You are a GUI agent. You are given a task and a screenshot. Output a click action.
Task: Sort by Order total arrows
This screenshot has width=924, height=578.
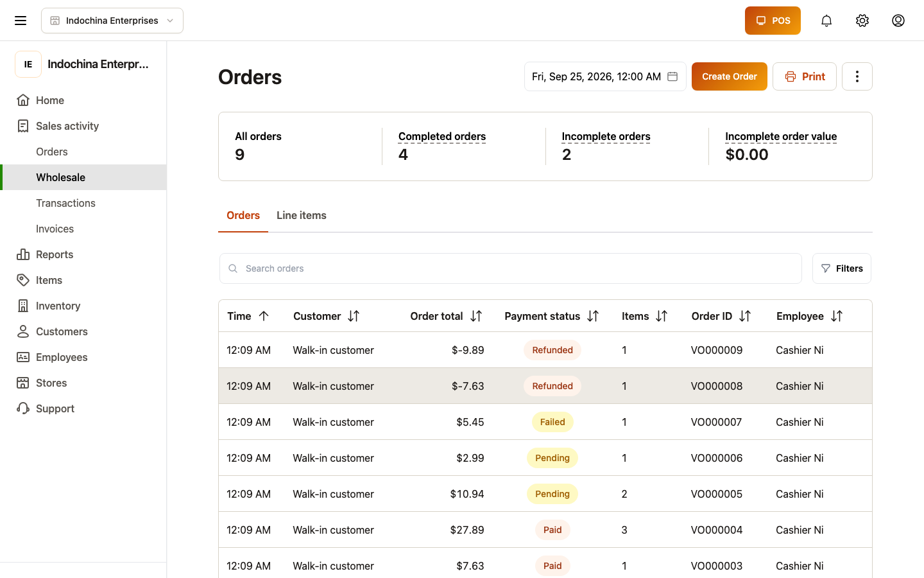(x=476, y=316)
